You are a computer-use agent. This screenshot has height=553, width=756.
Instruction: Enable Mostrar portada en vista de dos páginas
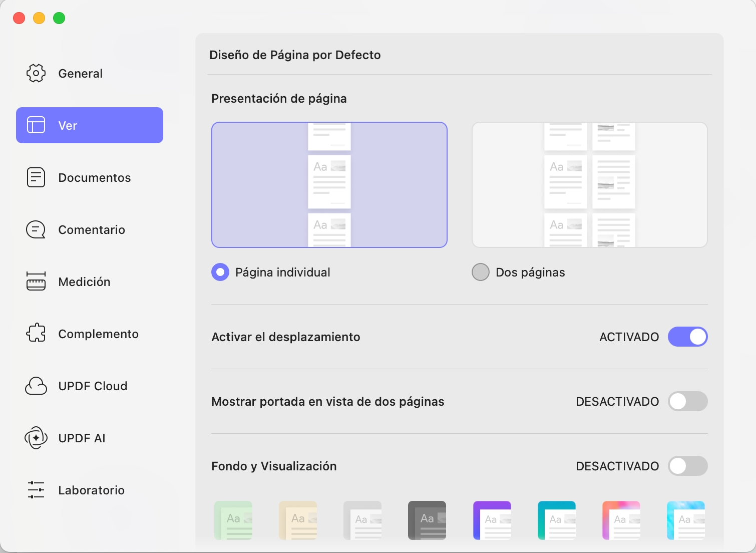tap(688, 401)
